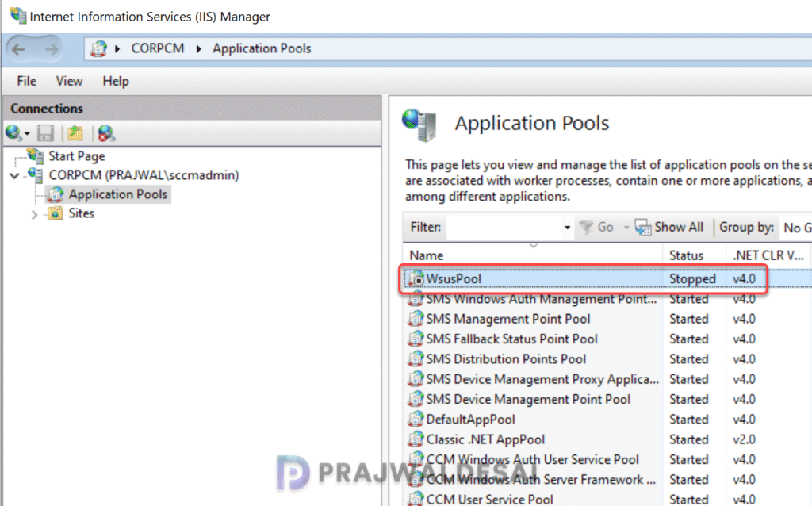Sort by the Status column header
812x506 pixels.
(x=694, y=255)
